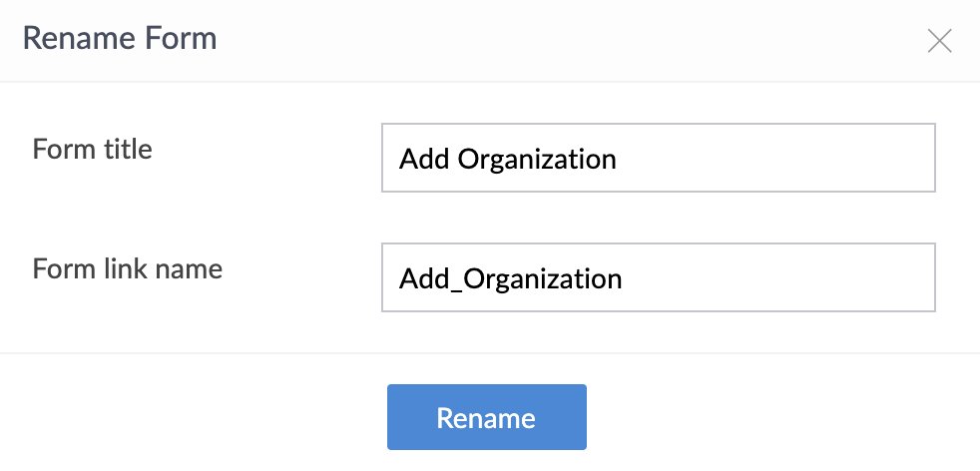The image size is (980, 471).
Task: Click empty area right of "Add Organization" text
Action: (x=778, y=159)
